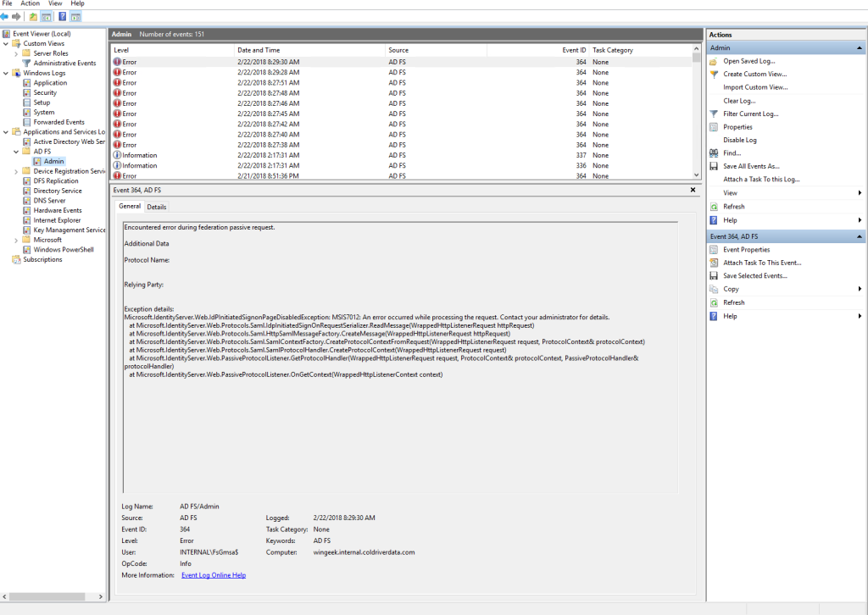
Task: Collapse the Admin section in Actions pane
Action: point(860,48)
